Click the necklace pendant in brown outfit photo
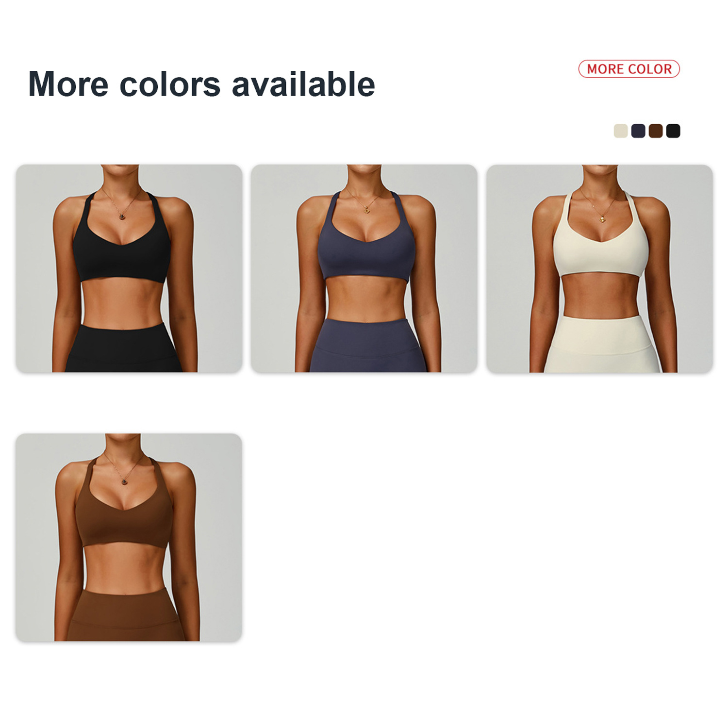 [x=125, y=481]
